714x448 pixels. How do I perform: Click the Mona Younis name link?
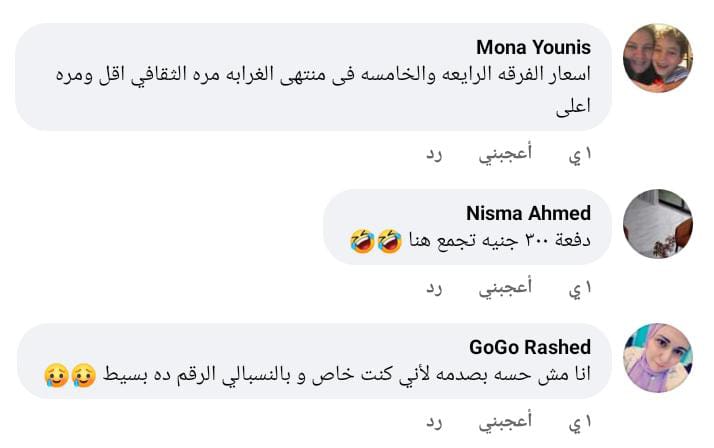[533, 48]
